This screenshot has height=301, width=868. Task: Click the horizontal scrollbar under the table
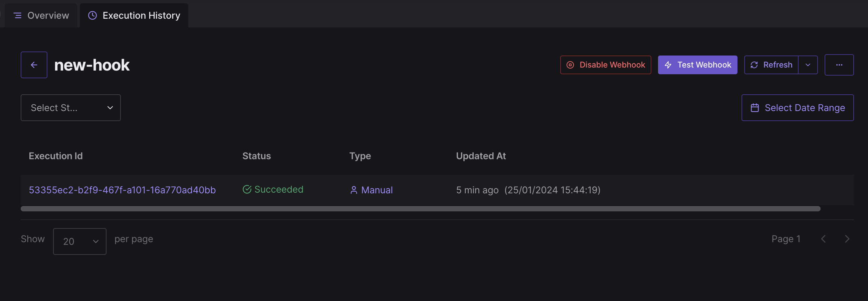point(421,209)
